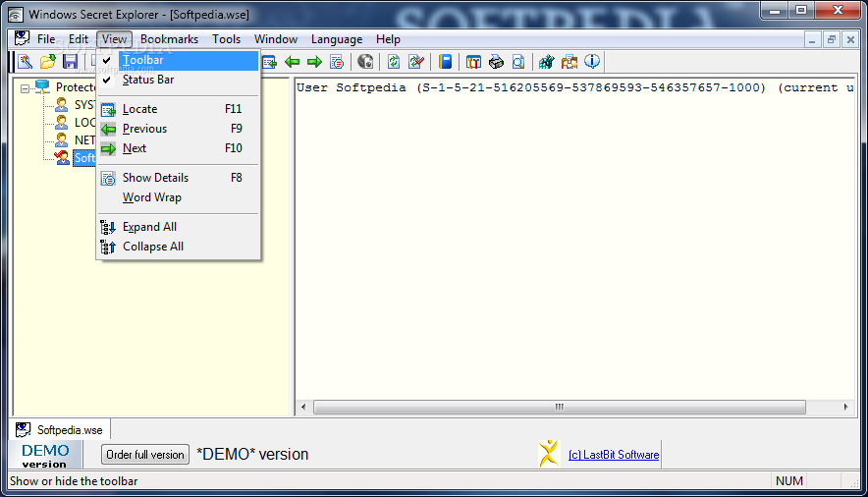Click the green Previous arrow in toolbar

pyautogui.click(x=292, y=62)
